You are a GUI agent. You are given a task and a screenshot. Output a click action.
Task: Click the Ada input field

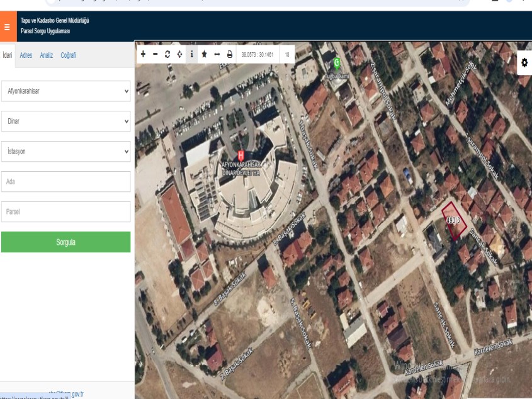pos(65,181)
